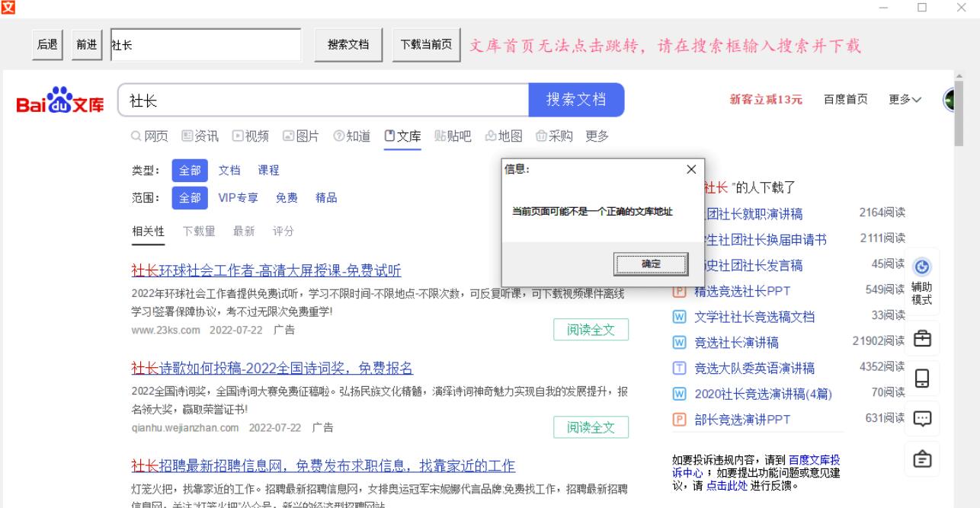
Task: Click the 搜索文档 toolbar button
Action: coord(348,45)
